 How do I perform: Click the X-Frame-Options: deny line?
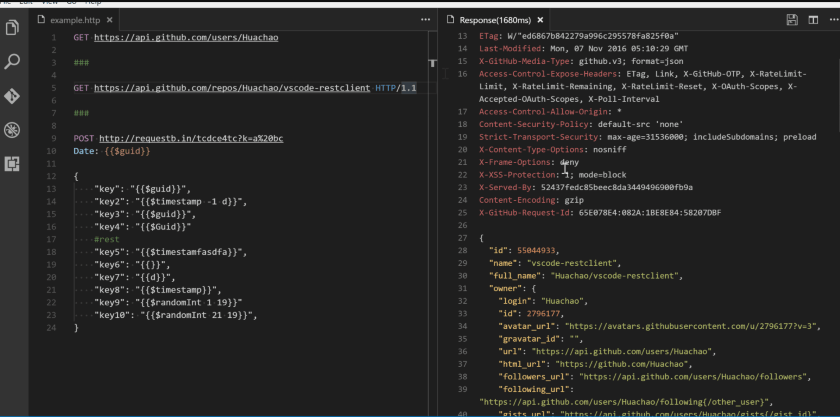click(x=529, y=162)
